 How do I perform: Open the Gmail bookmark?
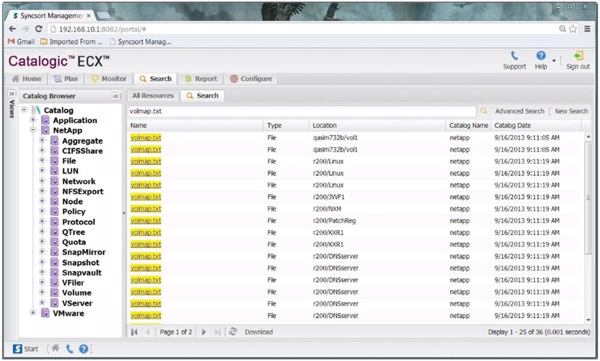(x=21, y=42)
